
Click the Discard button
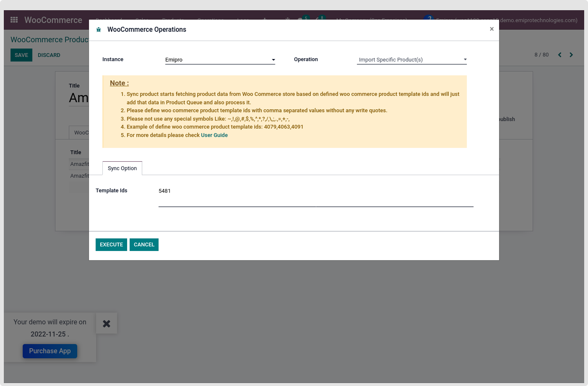click(x=49, y=55)
